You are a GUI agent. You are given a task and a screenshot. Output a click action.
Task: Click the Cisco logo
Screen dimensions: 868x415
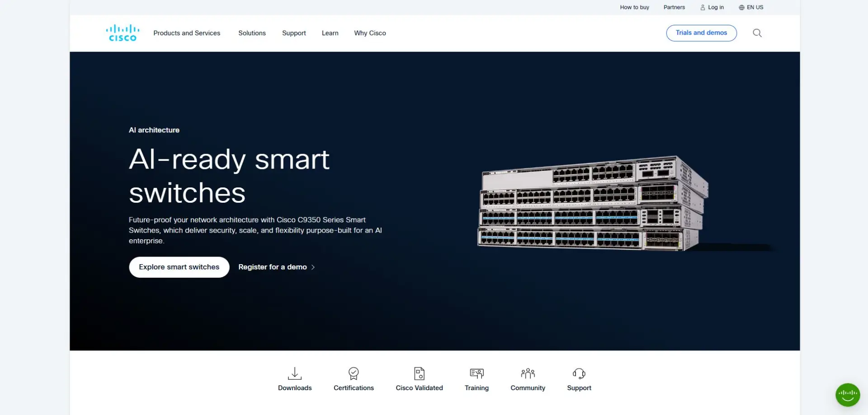[x=123, y=33]
